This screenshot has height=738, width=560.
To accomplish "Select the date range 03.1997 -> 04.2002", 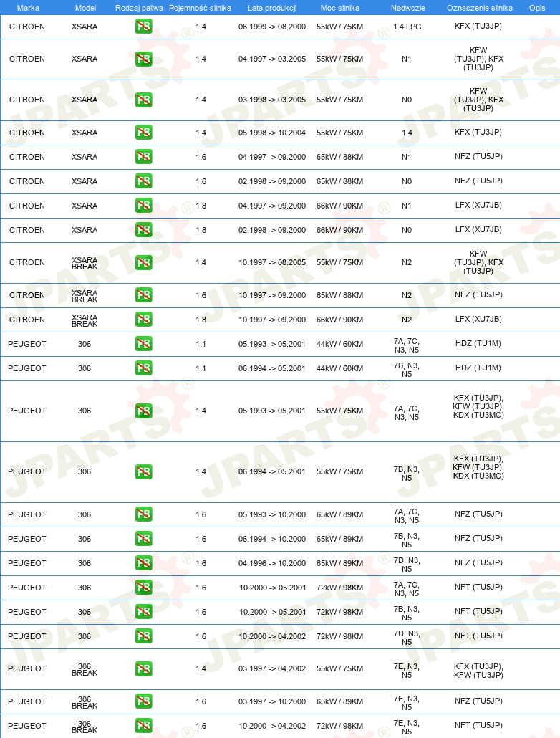I will 272,668.
